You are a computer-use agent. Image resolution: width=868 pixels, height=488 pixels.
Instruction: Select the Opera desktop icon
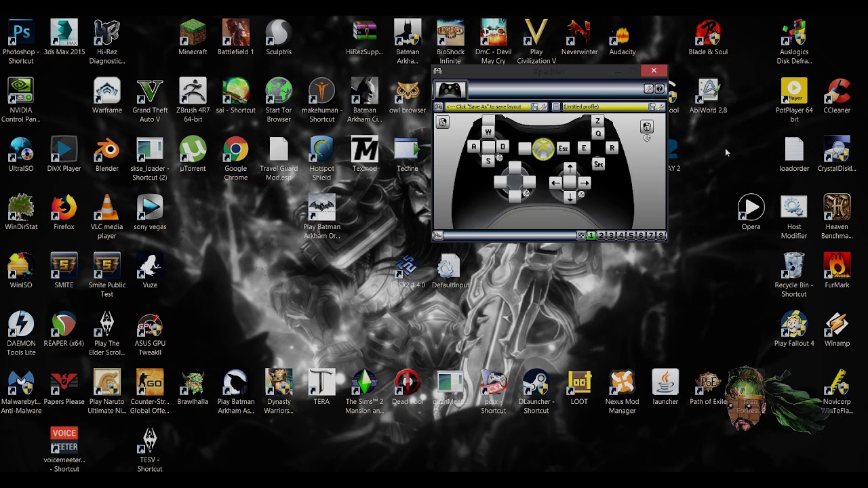click(751, 213)
